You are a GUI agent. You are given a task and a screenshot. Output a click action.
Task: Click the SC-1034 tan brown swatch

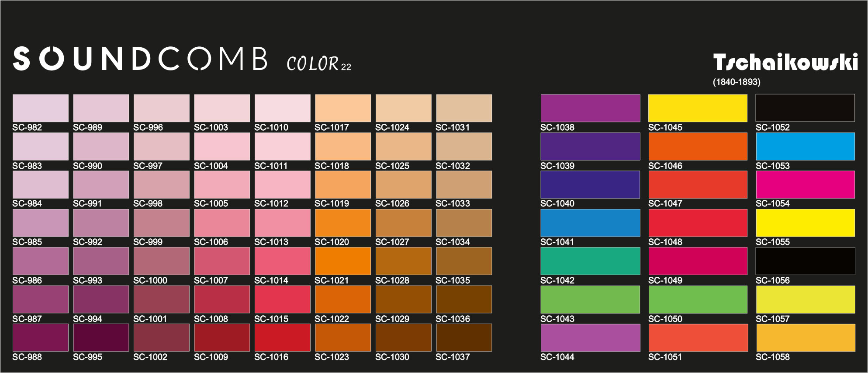(464, 223)
